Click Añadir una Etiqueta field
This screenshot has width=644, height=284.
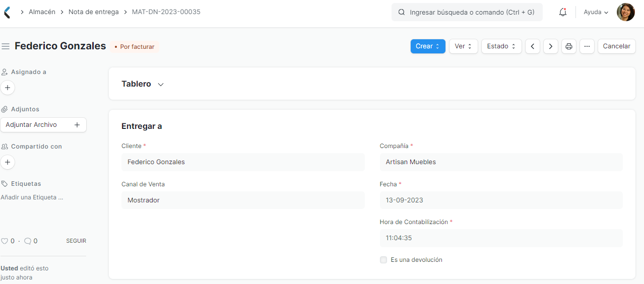pyautogui.click(x=32, y=197)
